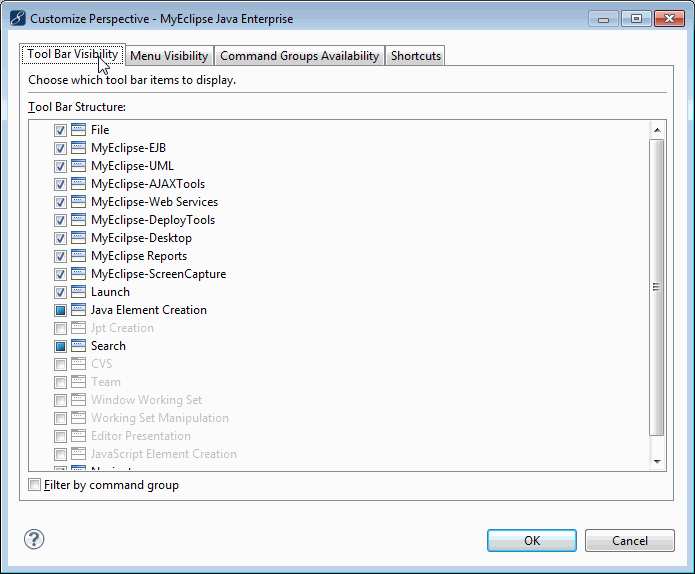The height and width of the screenshot is (574, 695).
Task: Uncheck the File toolbar checkbox
Action: point(60,130)
